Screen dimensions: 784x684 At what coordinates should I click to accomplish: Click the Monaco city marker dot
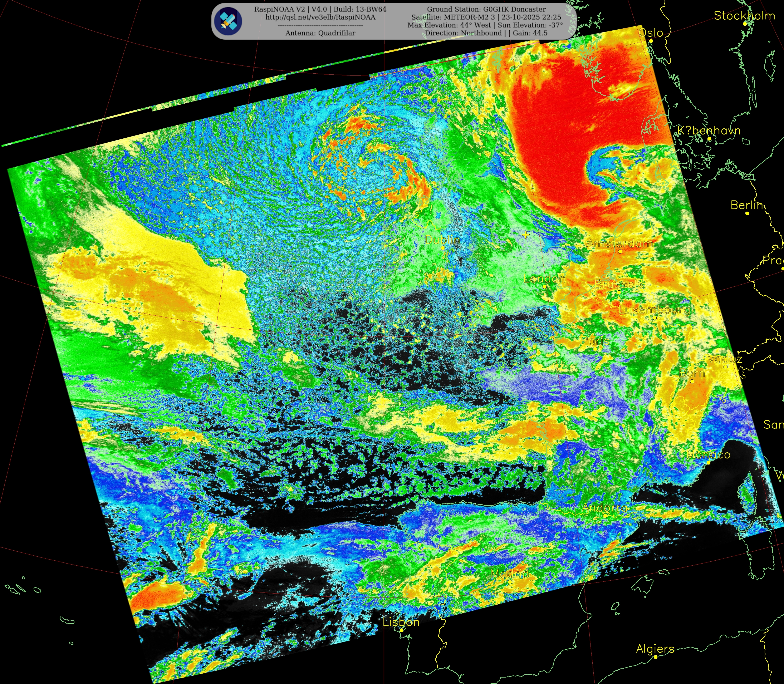(x=709, y=463)
